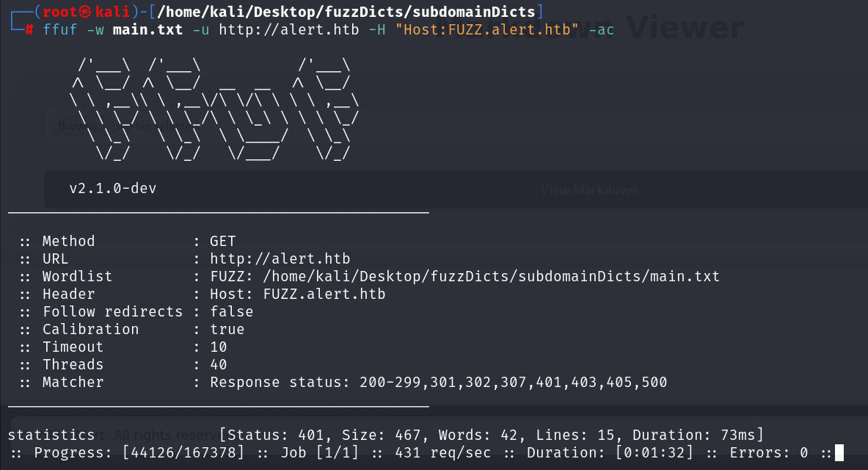This screenshot has width=868, height=470.
Task: Click the Threads value 40
Action: click(x=219, y=365)
